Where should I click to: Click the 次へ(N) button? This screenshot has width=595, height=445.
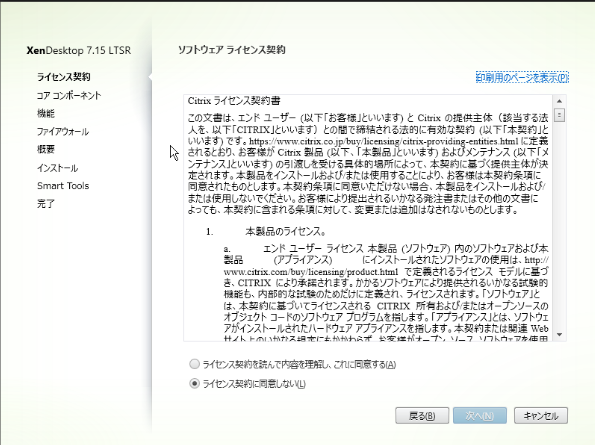[x=480, y=416]
